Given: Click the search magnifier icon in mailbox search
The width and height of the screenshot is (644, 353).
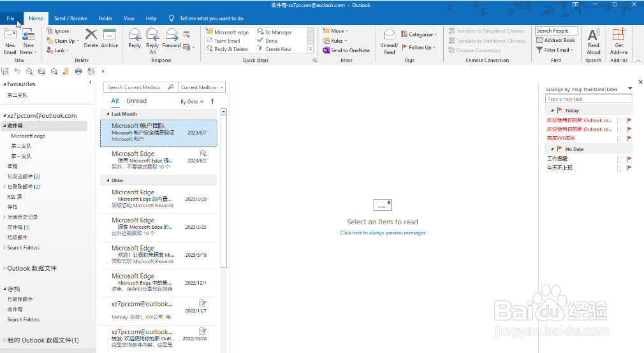Looking at the screenshot, I should click(171, 87).
